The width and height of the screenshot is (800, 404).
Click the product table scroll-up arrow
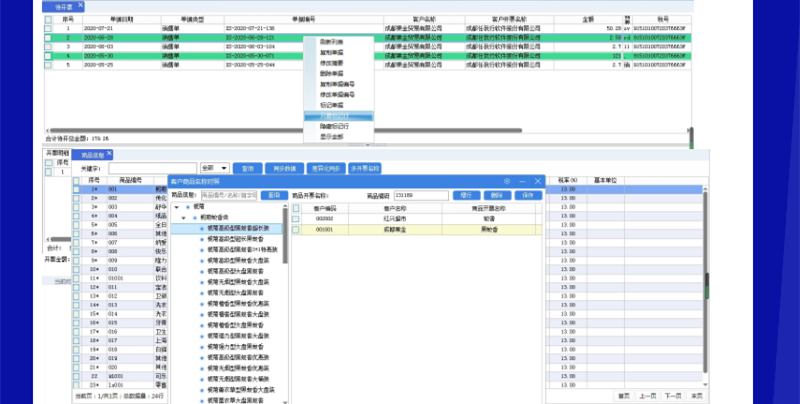point(706,189)
